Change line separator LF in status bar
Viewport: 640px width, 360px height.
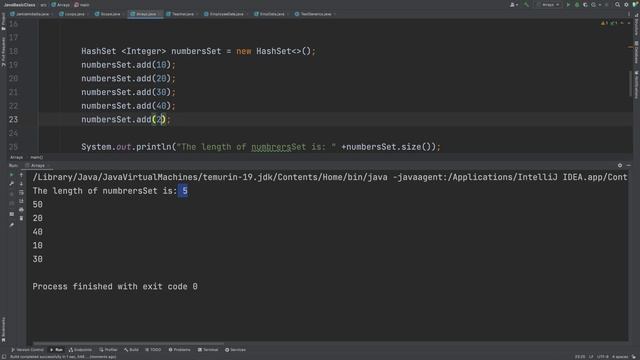pos(591,357)
